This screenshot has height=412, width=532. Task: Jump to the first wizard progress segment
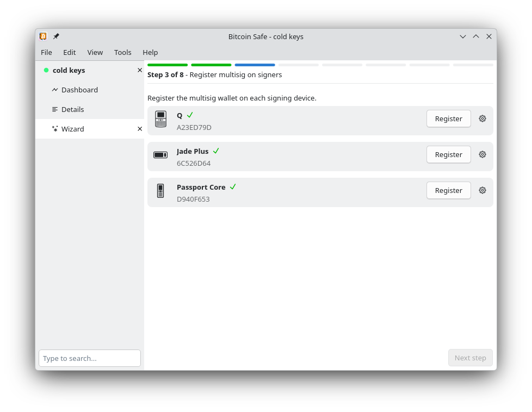(x=168, y=65)
